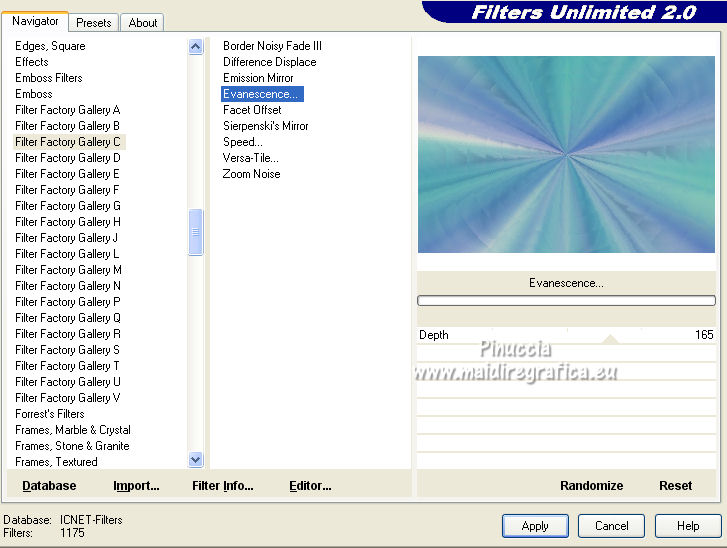Screen dimensions: 727x548
Task: Select Filter Factory Gallery D
Action: pos(68,158)
